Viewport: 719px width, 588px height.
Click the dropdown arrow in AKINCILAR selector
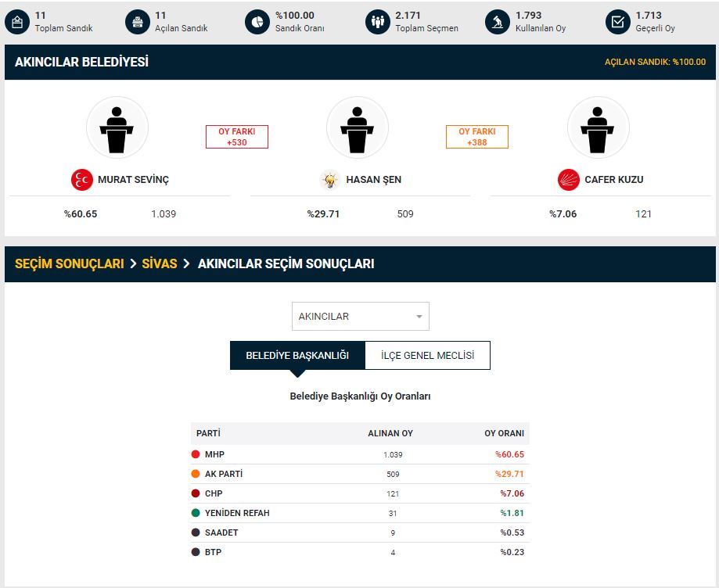[419, 317]
